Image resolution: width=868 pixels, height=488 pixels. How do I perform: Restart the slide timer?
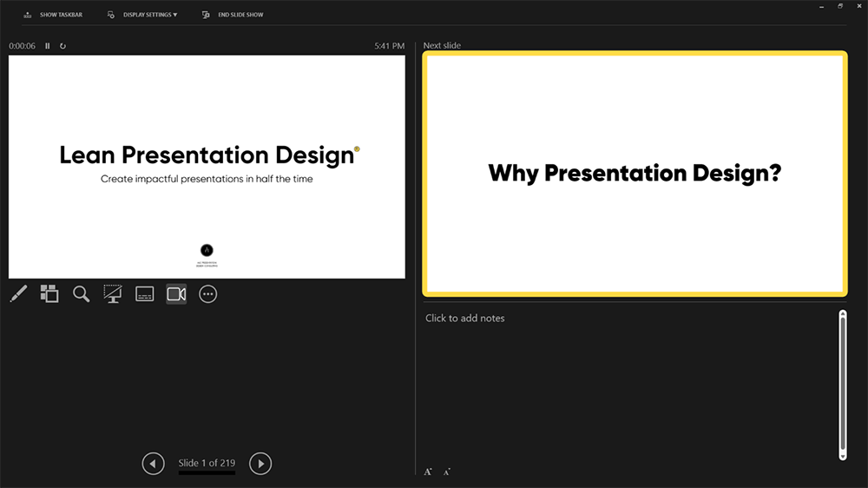click(x=62, y=46)
